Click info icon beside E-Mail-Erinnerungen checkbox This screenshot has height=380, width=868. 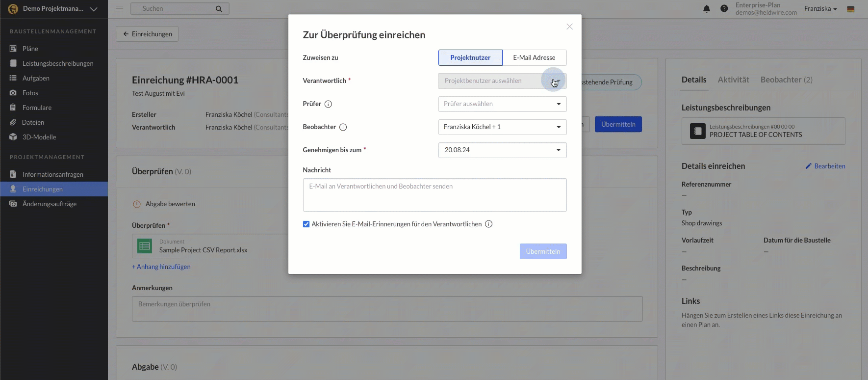point(488,224)
